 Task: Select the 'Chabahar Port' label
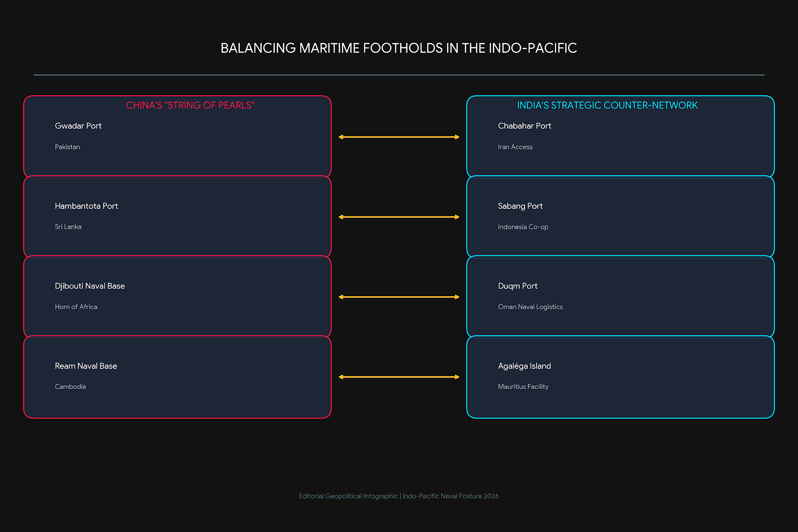pyautogui.click(x=525, y=126)
